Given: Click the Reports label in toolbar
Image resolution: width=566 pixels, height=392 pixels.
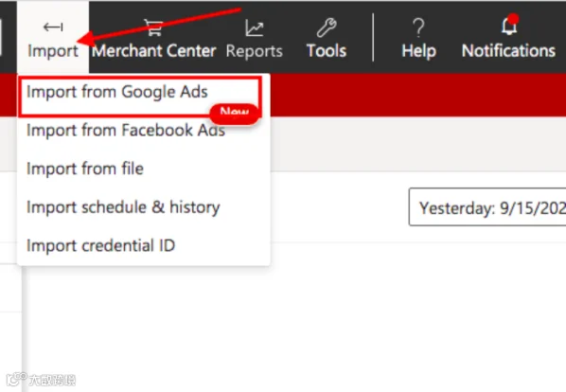Looking at the screenshot, I should pyautogui.click(x=254, y=51).
